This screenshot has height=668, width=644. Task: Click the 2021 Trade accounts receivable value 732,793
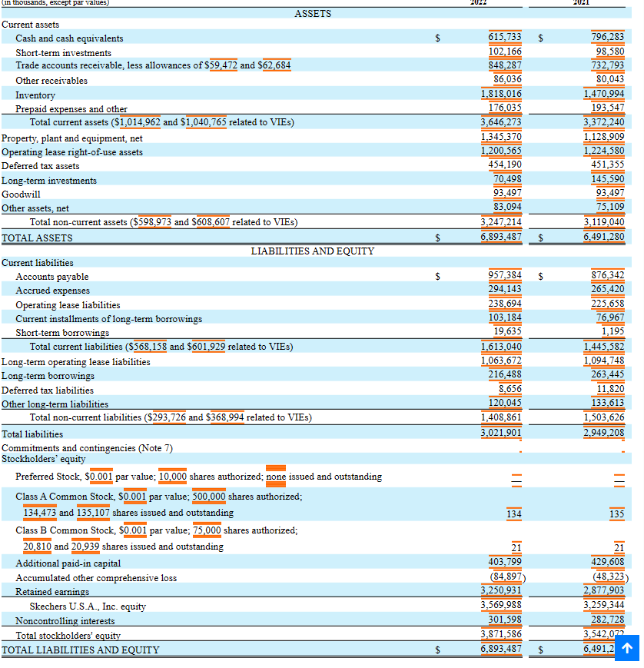[x=608, y=65]
